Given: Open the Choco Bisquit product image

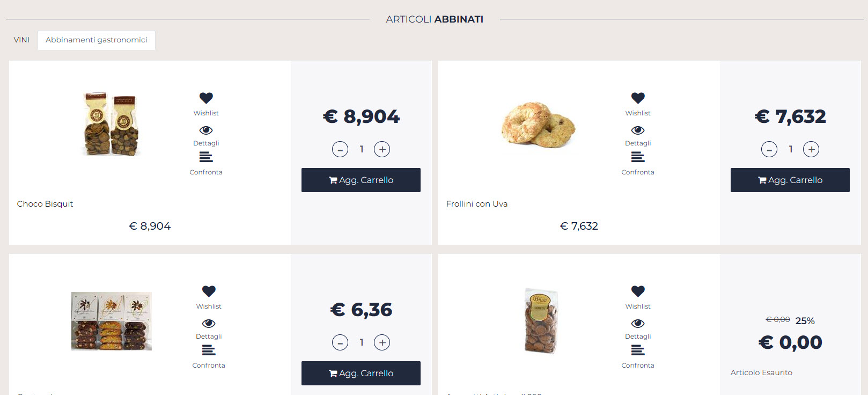Looking at the screenshot, I should (x=112, y=125).
